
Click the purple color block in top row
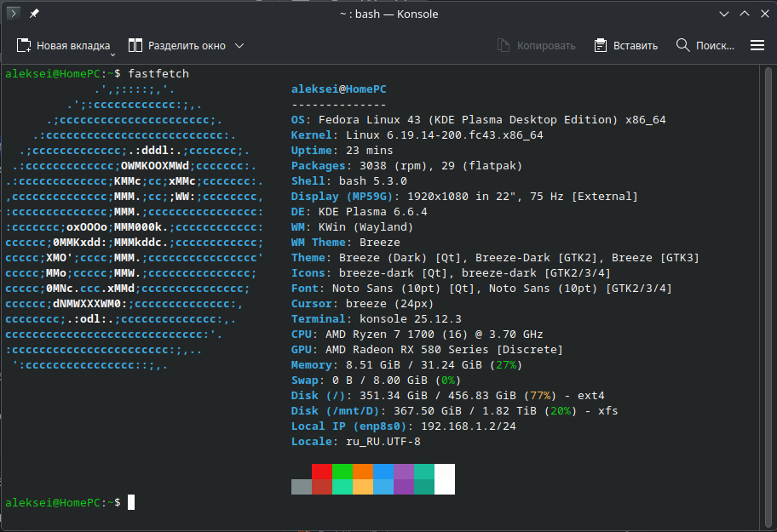403,471
